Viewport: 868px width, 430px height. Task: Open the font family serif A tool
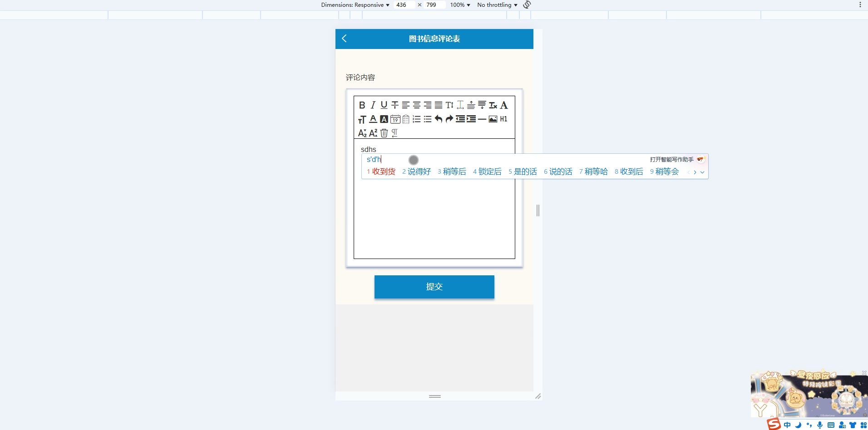(x=504, y=105)
